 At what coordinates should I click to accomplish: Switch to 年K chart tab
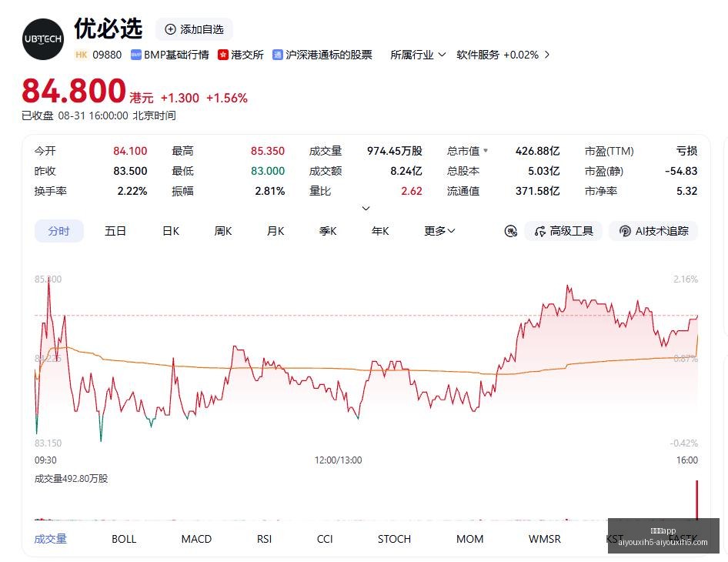(380, 231)
